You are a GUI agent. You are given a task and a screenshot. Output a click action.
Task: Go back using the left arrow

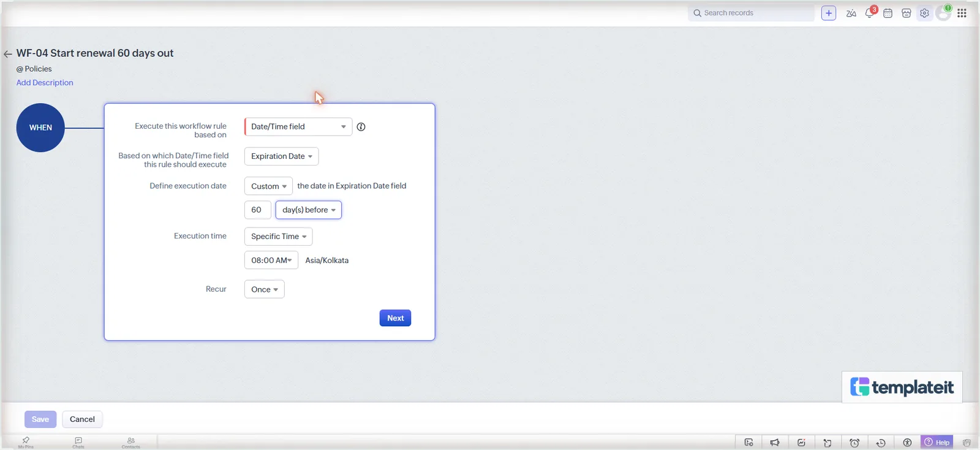pyautogui.click(x=8, y=54)
